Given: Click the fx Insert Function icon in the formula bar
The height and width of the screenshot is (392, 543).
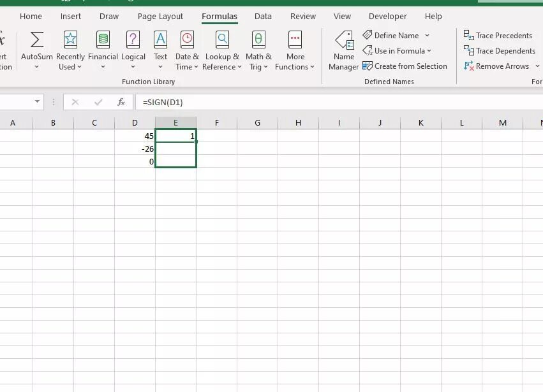Looking at the screenshot, I should pyautogui.click(x=121, y=102).
